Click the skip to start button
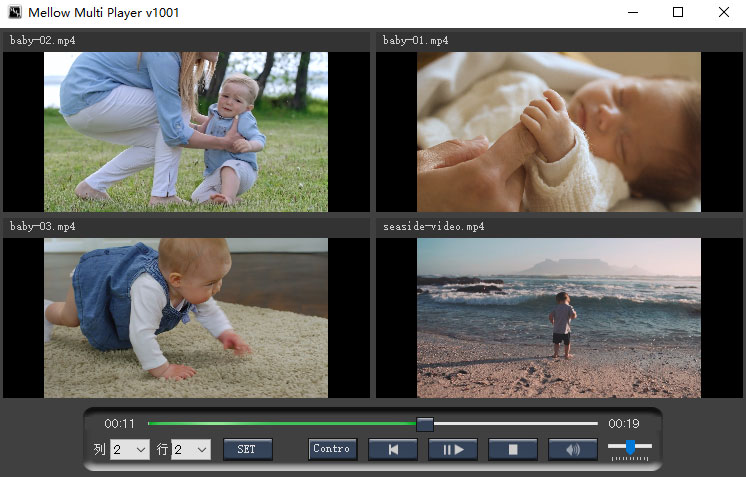 coord(393,450)
